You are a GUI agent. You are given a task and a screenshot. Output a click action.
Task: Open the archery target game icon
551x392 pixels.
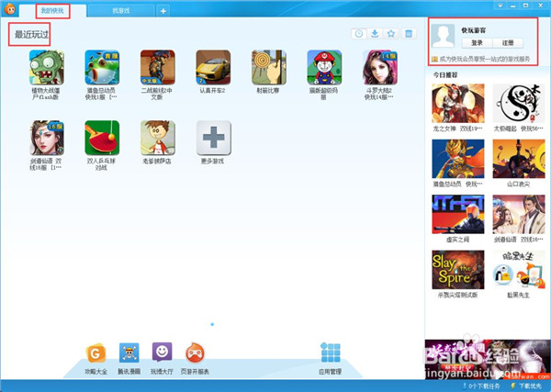268,67
